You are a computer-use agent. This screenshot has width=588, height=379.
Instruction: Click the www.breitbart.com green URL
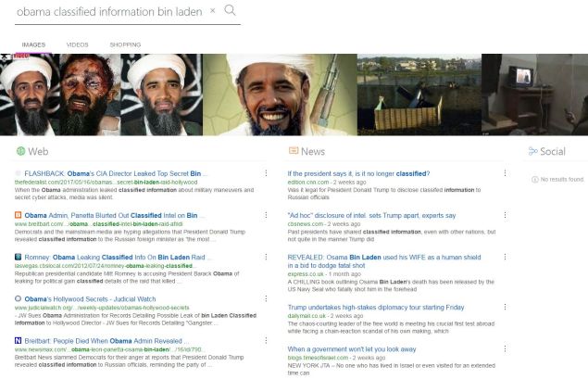pyautogui.click(x=99, y=224)
